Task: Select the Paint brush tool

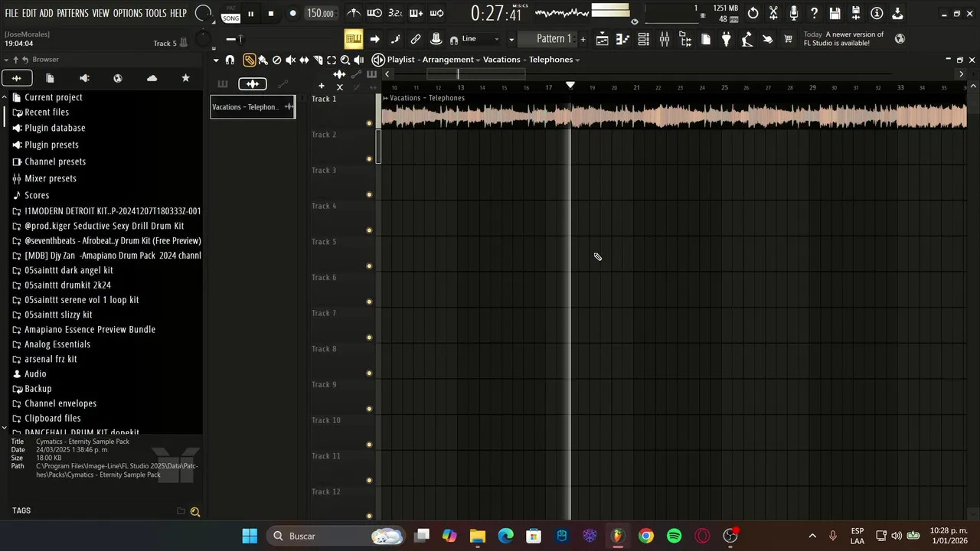Action: pyautogui.click(x=263, y=60)
